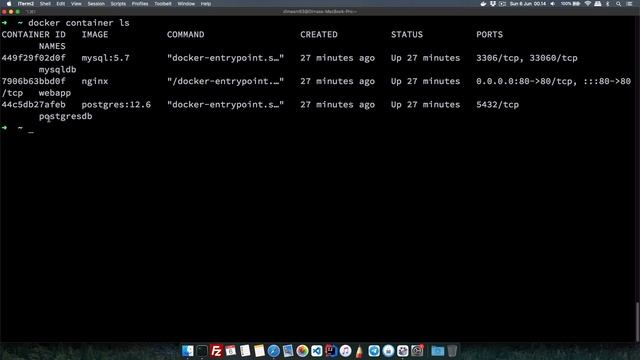Viewport: 640px width, 360px height.
Task: Open the volume control in menu bar
Action: 553,4
